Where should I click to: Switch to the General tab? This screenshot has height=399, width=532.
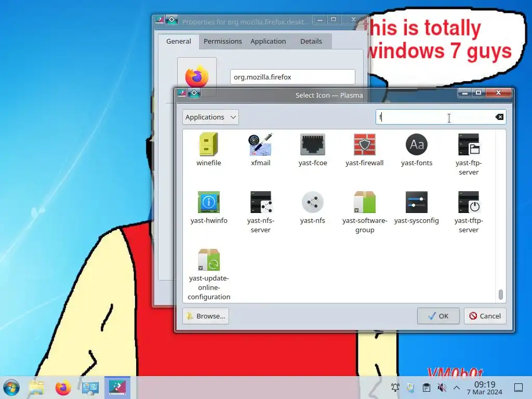179,42
